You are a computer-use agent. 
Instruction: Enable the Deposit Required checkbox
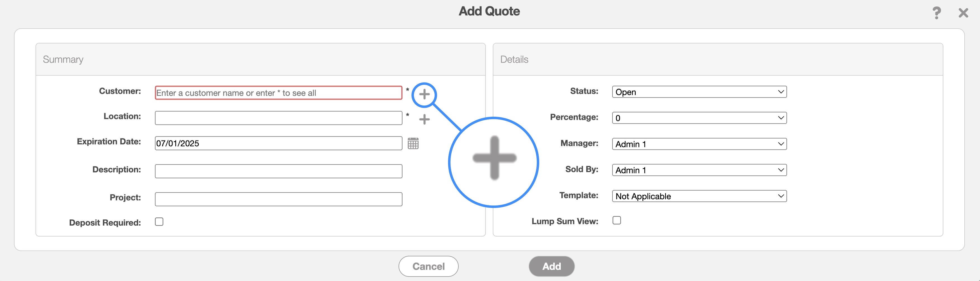[159, 222]
